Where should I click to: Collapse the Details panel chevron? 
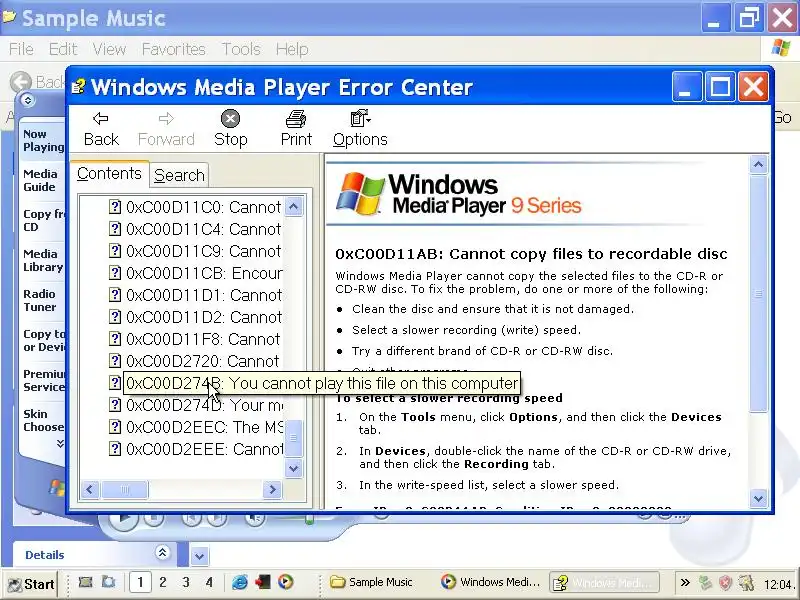click(162, 552)
